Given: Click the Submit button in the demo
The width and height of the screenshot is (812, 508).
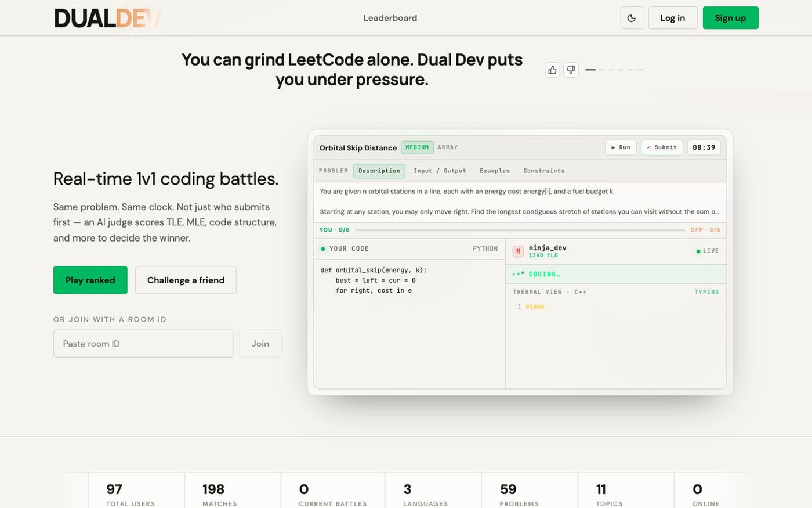Looking at the screenshot, I should 662,147.
